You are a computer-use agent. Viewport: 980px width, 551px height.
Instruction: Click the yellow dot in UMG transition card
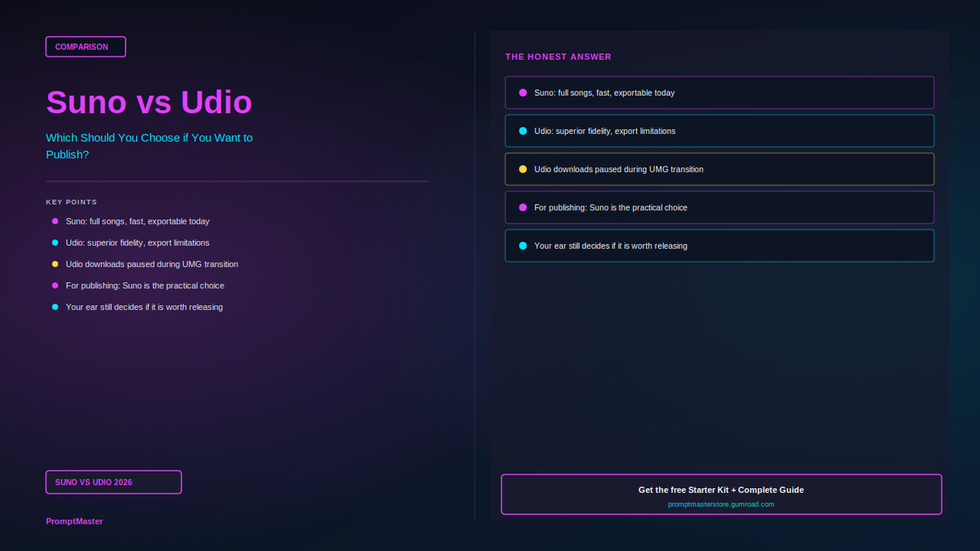(x=523, y=169)
